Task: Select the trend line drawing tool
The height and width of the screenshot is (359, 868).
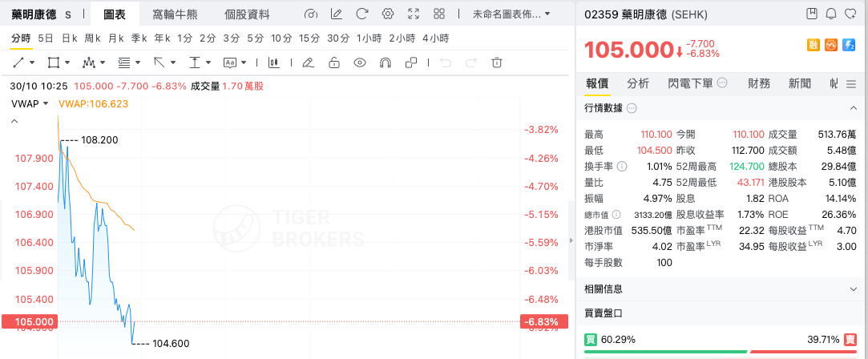Action: (18, 63)
